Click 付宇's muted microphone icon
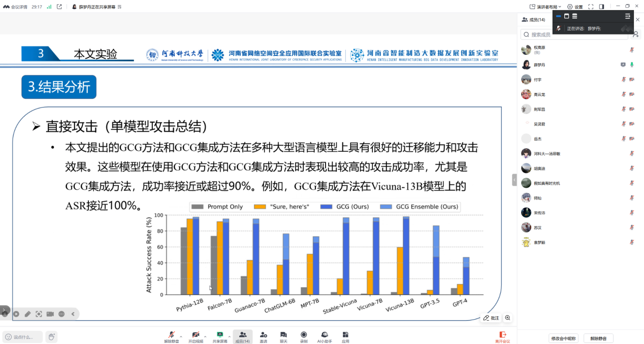The width and height of the screenshot is (644, 344). coord(624,80)
